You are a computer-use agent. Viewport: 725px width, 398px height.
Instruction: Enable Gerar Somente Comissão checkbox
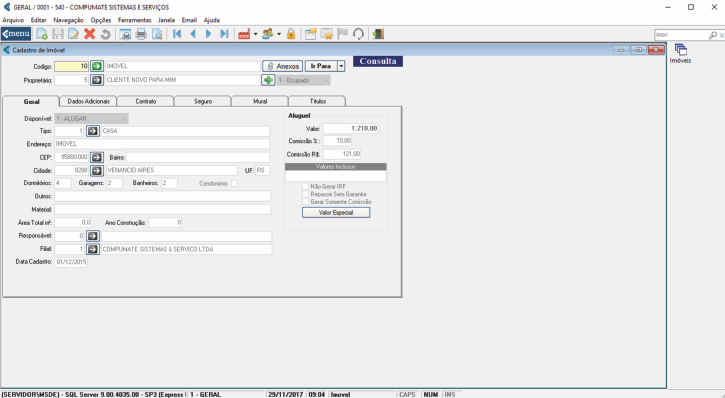[x=305, y=202]
